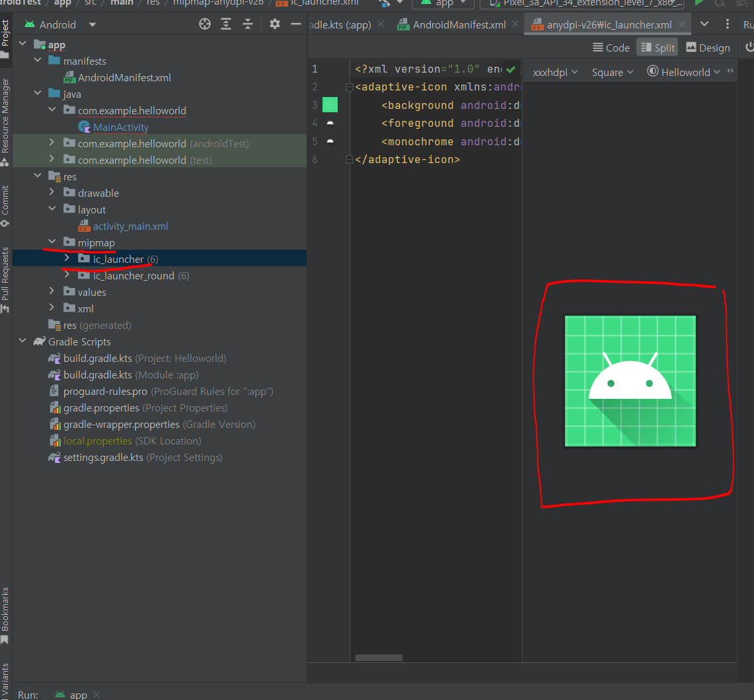The width and height of the screenshot is (754, 700).
Task: Click the Collapse All icon in Project panel
Action: pyautogui.click(x=248, y=24)
